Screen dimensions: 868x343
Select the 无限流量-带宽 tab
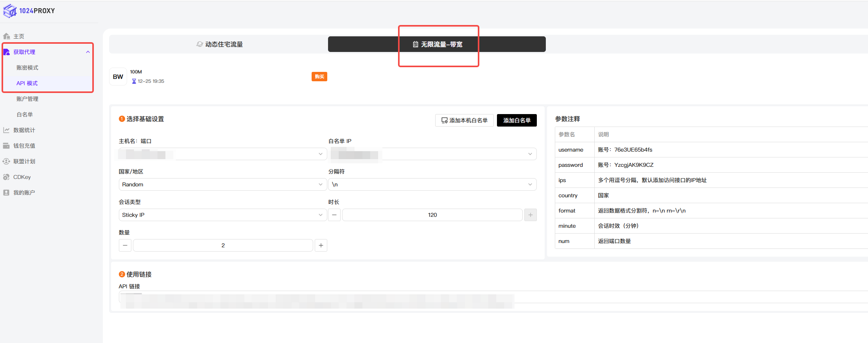tap(437, 45)
